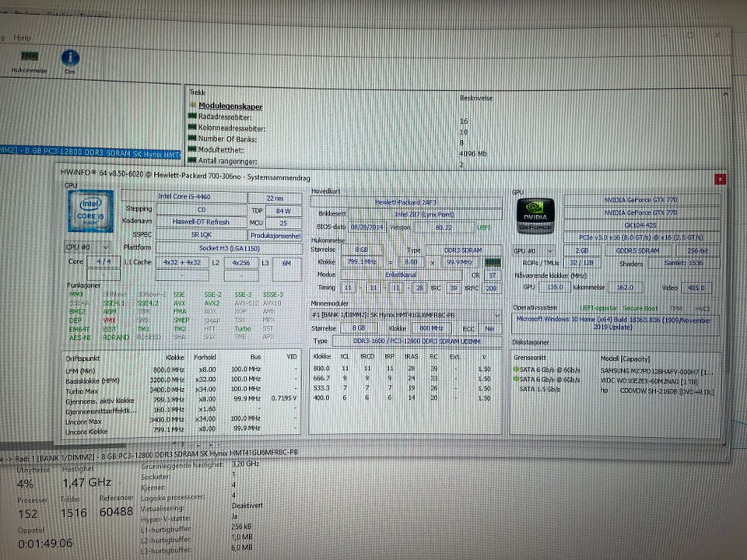Screen dimensions: 747x560
Task: Open the Om info icon
Action: pyautogui.click(x=70, y=58)
